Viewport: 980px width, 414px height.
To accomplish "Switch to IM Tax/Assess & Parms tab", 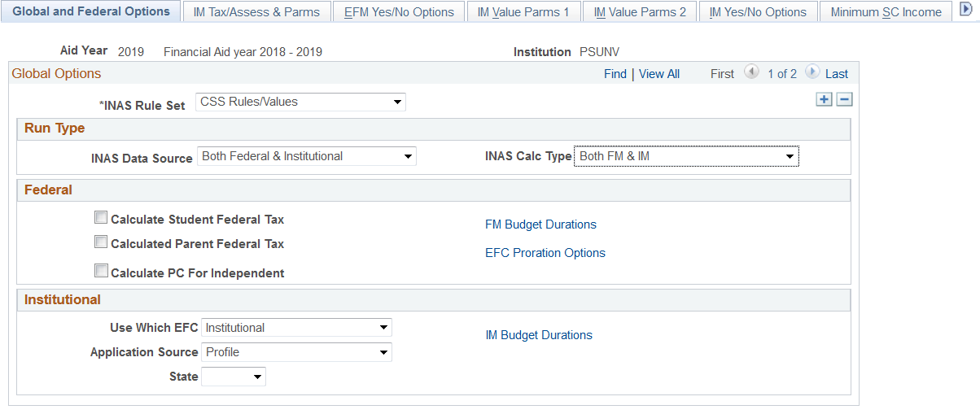I will tap(256, 12).
